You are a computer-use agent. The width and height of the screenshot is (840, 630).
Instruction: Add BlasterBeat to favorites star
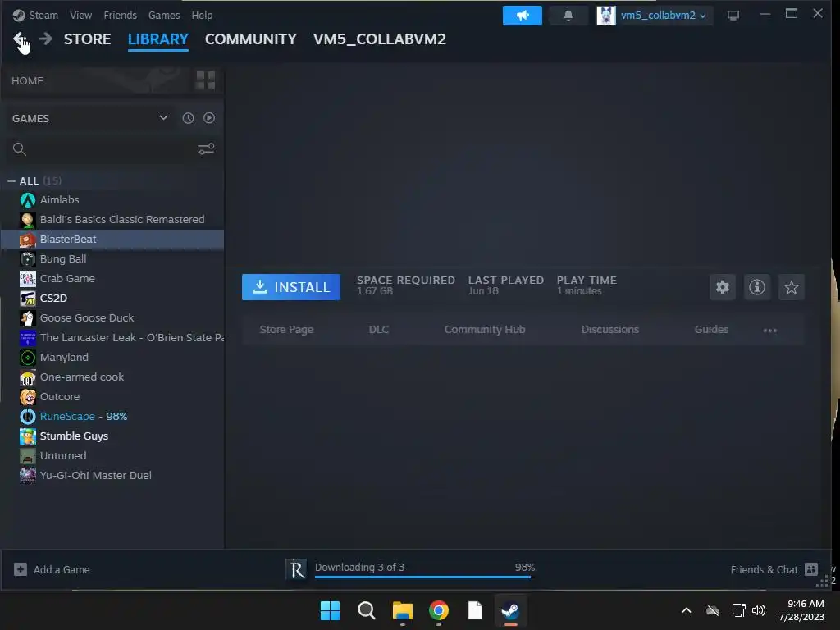(x=792, y=287)
